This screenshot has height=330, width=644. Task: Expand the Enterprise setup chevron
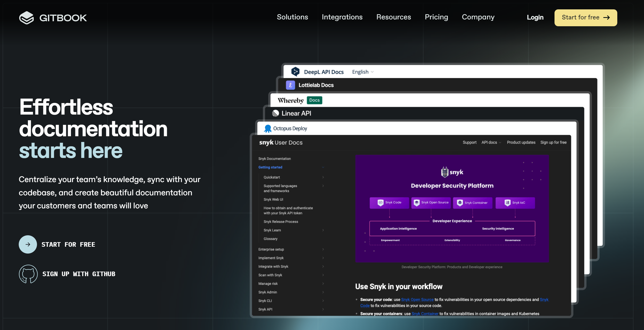tap(323, 249)
